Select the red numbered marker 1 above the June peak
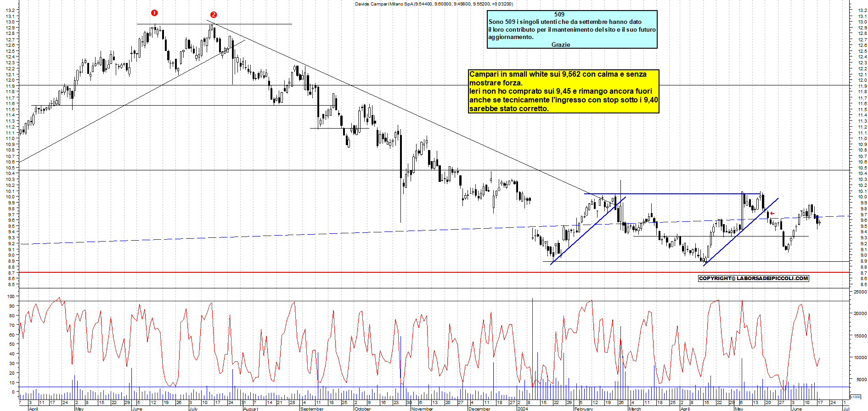This screenshot has width=868, height=411. pos(154,13)
